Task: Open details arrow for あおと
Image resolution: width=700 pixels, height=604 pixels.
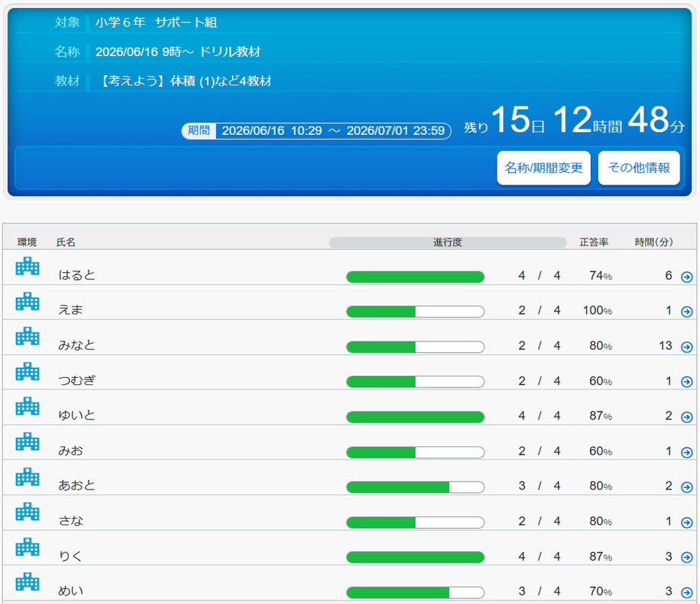Action: point(687,487)
